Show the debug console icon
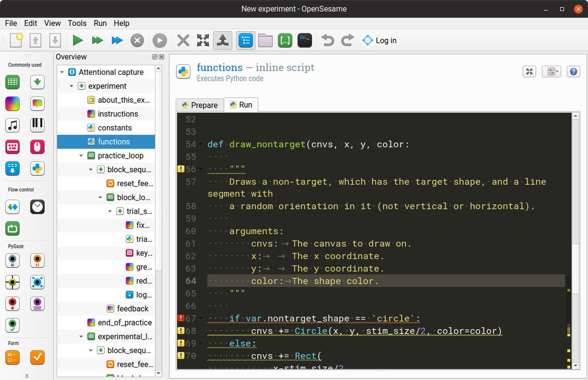The width and height of the screenshot is (588, 380). [x=305, y=40]
